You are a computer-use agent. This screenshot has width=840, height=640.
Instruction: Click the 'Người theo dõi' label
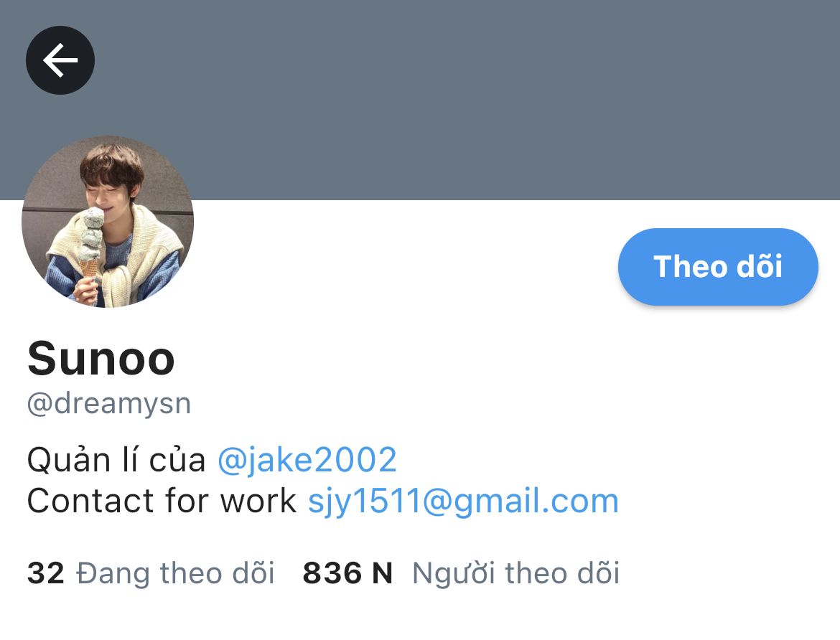pyautogui.click(x=516, y=573)
